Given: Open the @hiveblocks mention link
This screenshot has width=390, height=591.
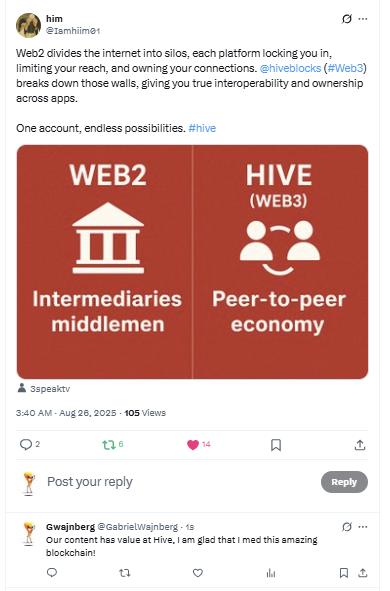Looking at the screenshot, I should [x=290, y=68].
